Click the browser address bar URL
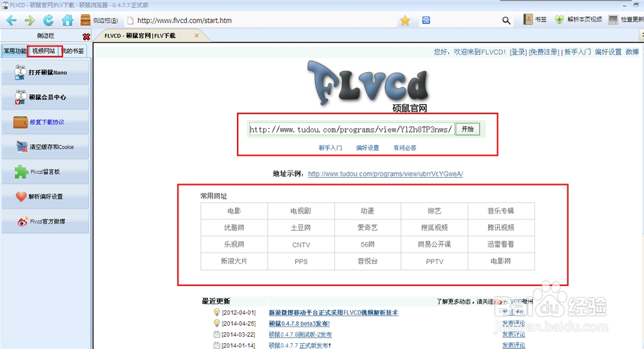This screenshot has width=644, height=349. (x=184, y=21)
